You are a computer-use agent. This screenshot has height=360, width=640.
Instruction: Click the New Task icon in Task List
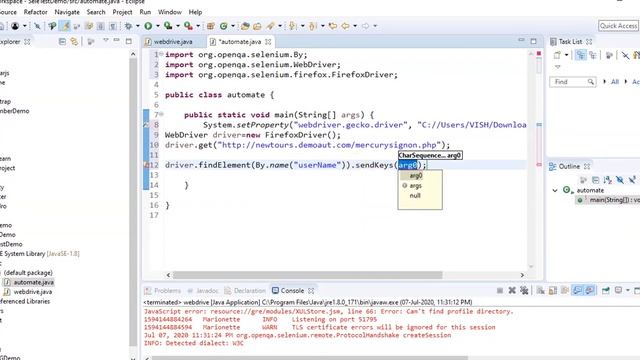point(557,55)
